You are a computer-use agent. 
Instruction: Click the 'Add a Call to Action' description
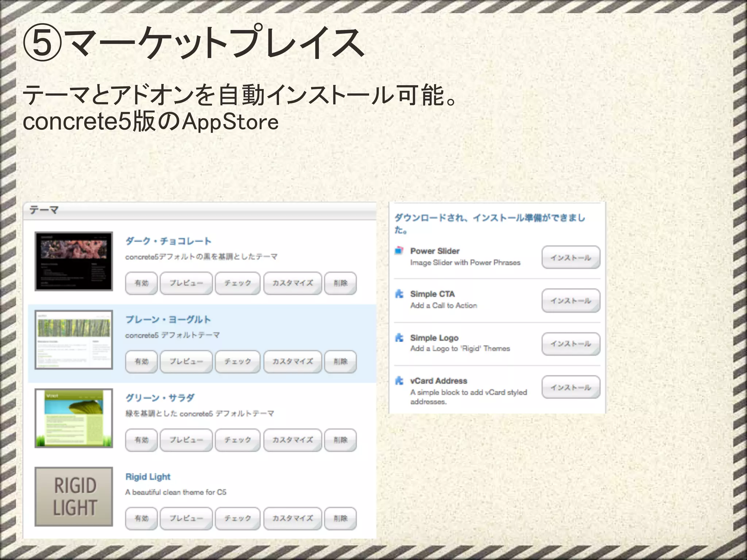click(x=444, y=306)
